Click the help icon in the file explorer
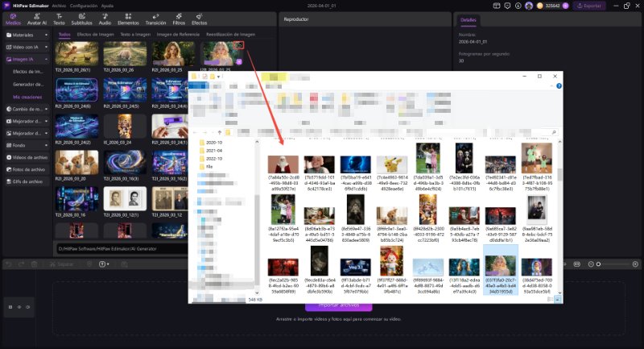Screen dimensions: 644x349 coord(560,86)
